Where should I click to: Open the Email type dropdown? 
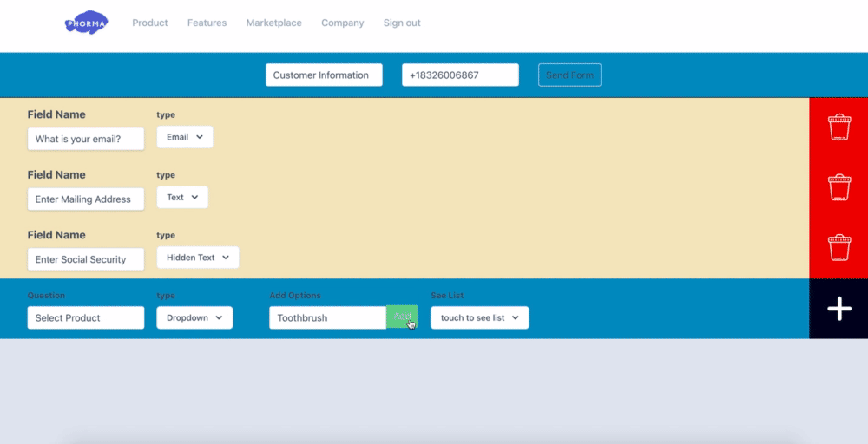click(185, 137)
